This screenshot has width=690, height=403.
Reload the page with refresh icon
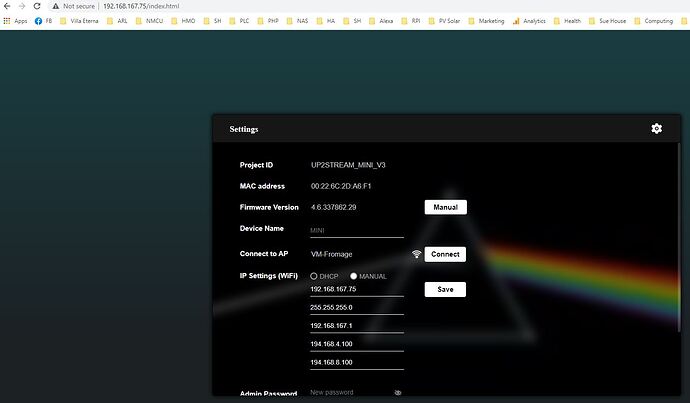[37, 6]
